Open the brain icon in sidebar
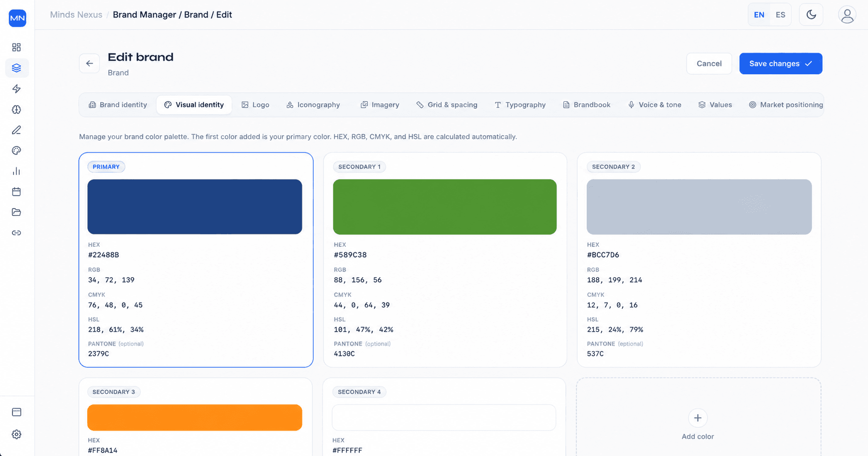Viewport: 868px width, 456px height. [17, 109]
